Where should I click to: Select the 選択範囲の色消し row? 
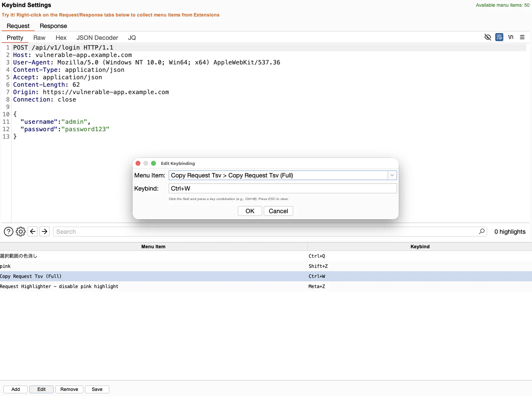click(266, 256)
